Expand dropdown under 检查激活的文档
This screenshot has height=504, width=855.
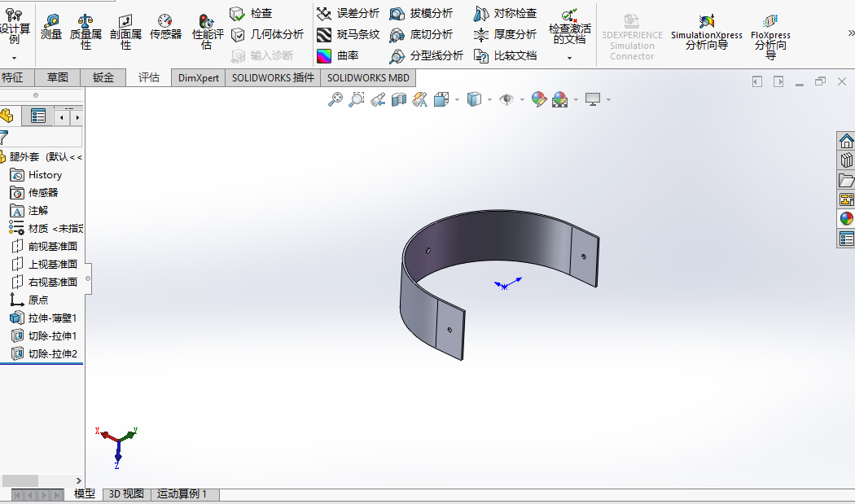pyautogui.click(x=570, y=58)
